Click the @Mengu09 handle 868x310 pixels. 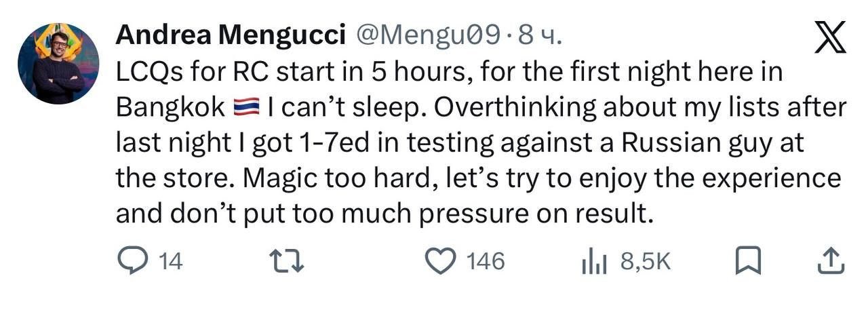[x=429, y=37]
